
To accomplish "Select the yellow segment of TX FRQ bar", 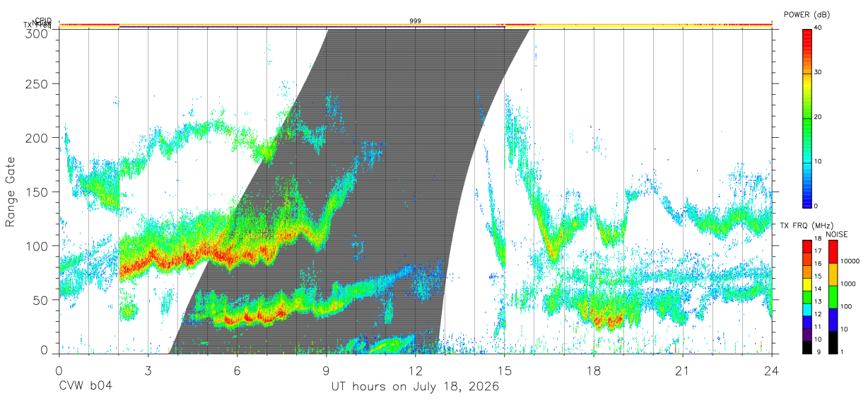I will [806, 284].
